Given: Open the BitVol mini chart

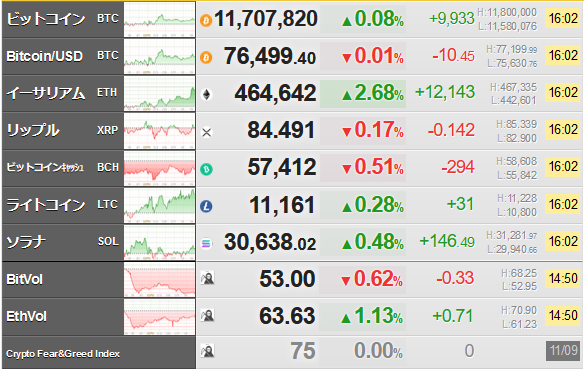Looking at the screenshot, I should click(159, 279).
